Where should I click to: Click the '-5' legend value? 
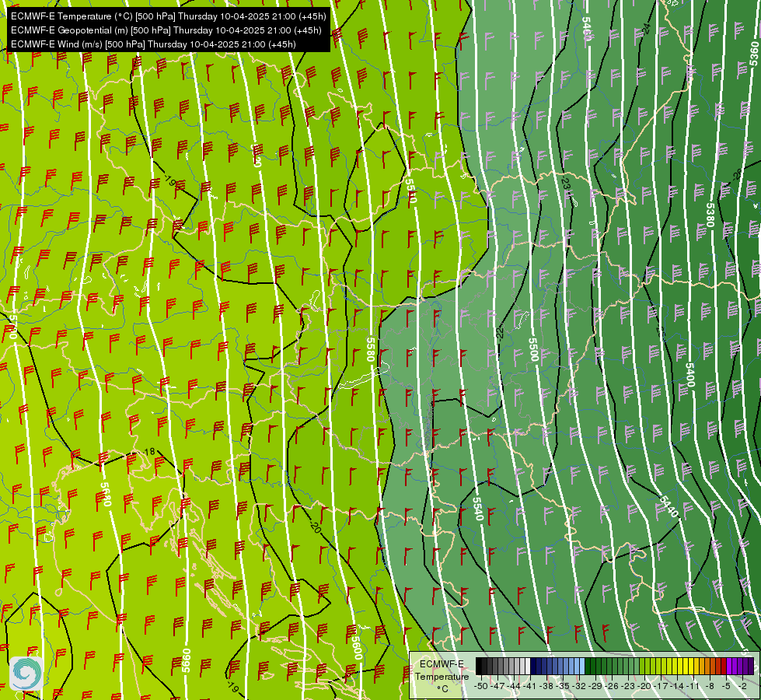tap(726, 686)
